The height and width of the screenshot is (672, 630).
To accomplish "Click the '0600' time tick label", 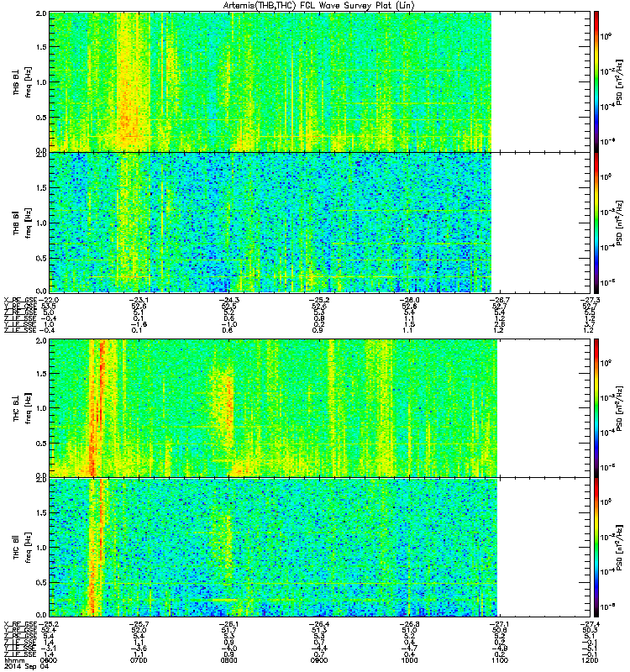I will [49, 660].
